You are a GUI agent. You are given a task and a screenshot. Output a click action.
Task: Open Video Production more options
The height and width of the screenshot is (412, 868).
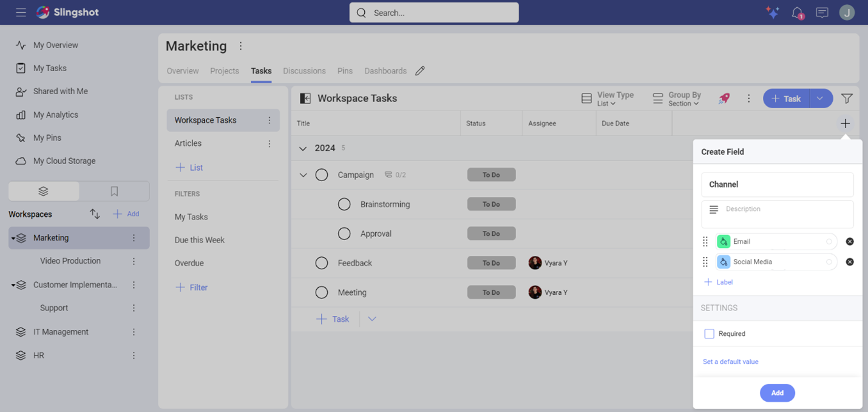click(x=134, y=261)
